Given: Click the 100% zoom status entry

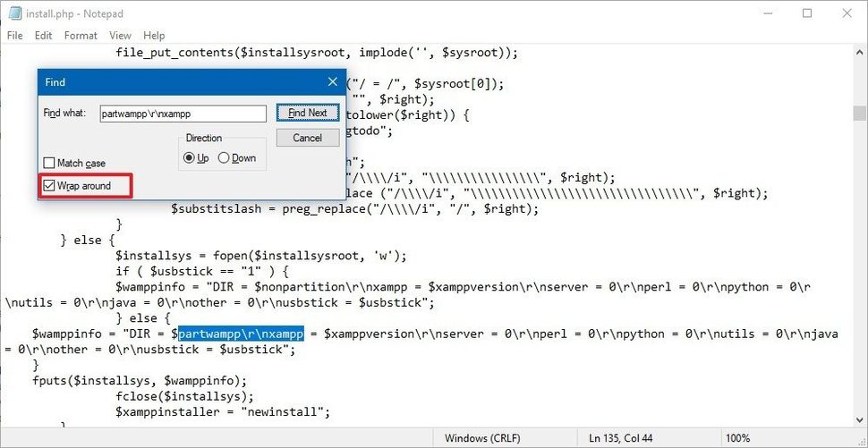Looking at the screenshot, I should pyautogui.click(x=738, y=438).
